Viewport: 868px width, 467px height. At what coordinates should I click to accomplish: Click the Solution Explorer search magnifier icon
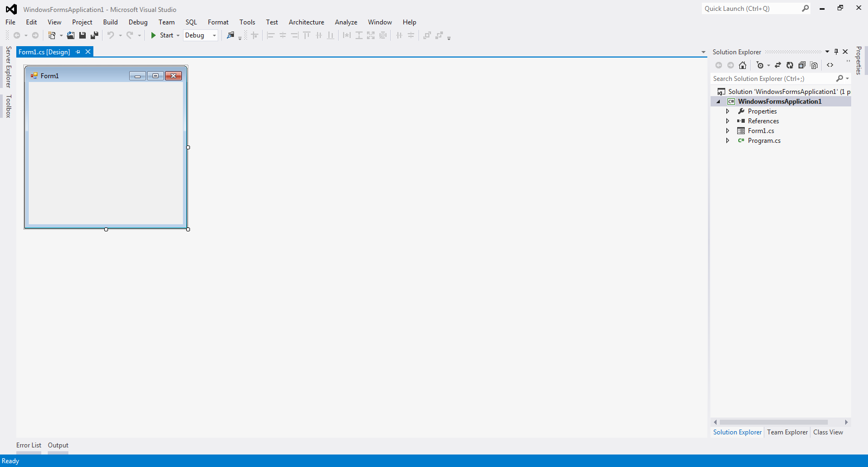pyautogui.click(x=840, y=79)
